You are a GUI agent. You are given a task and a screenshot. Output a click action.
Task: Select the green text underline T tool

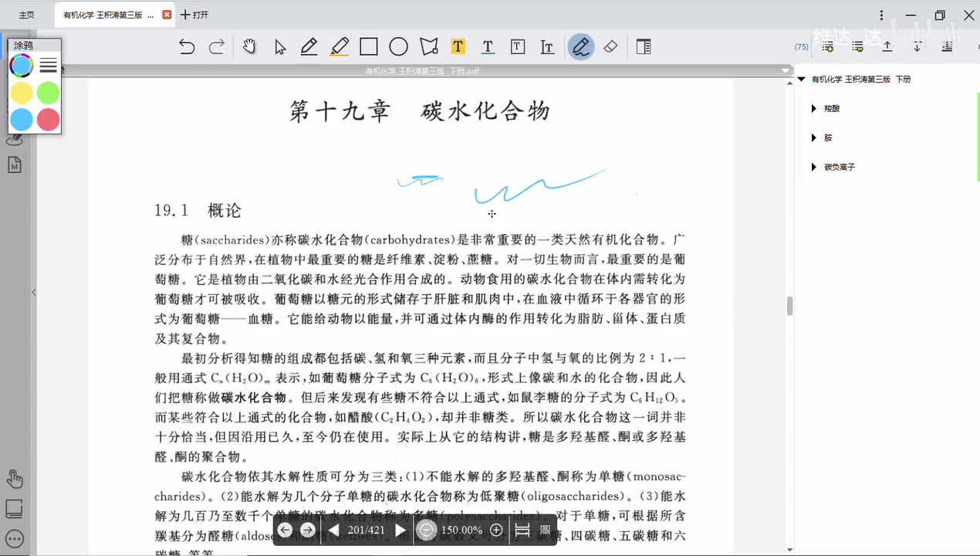point(488,47)
